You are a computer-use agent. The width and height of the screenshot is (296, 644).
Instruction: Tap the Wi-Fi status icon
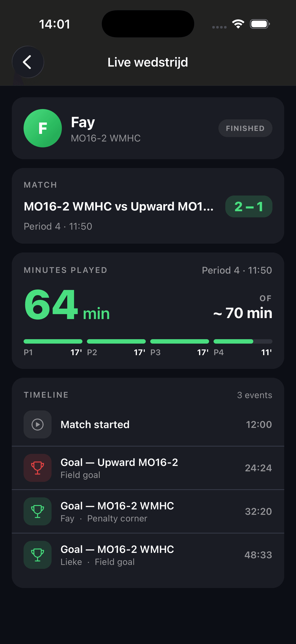238,24
